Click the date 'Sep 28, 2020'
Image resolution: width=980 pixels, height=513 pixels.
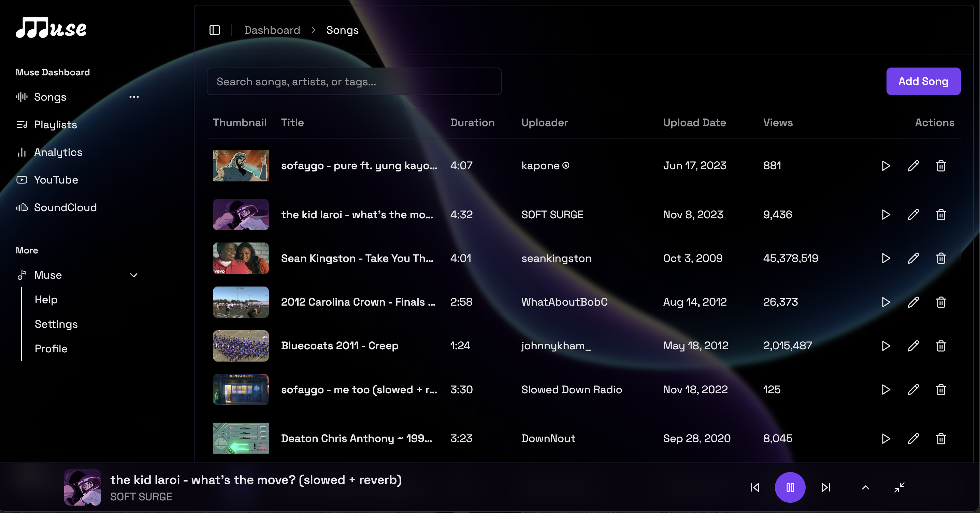click(696, 438)
